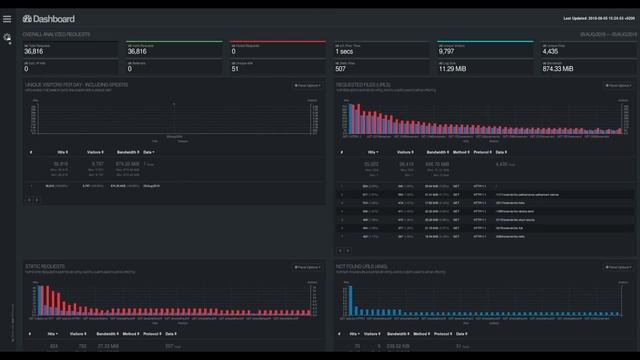
Task: Sort Not Found URLs table by Visitors
Action: 372,334
